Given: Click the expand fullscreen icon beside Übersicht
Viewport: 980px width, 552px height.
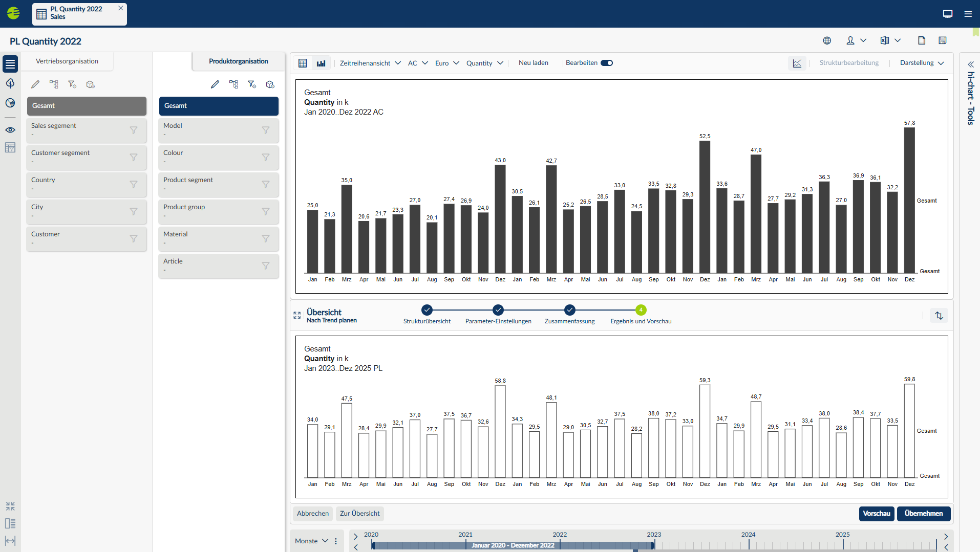Looking at the screenshot, I should [x=297, y=316].
